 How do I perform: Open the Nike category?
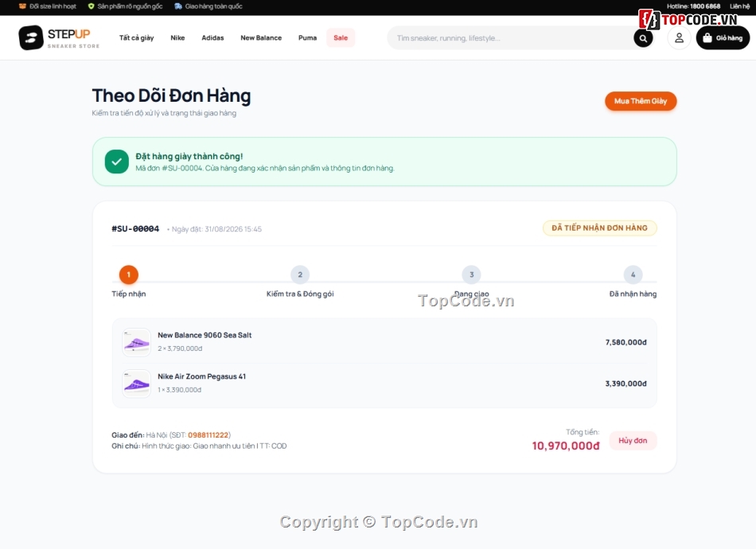coord(177,37)
